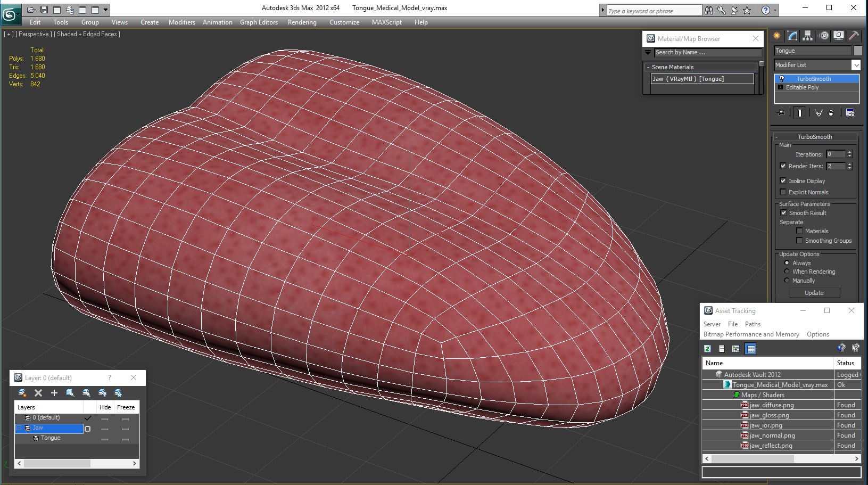
Task: Toggle Separate by Materials checkbox
Action: 799,231
